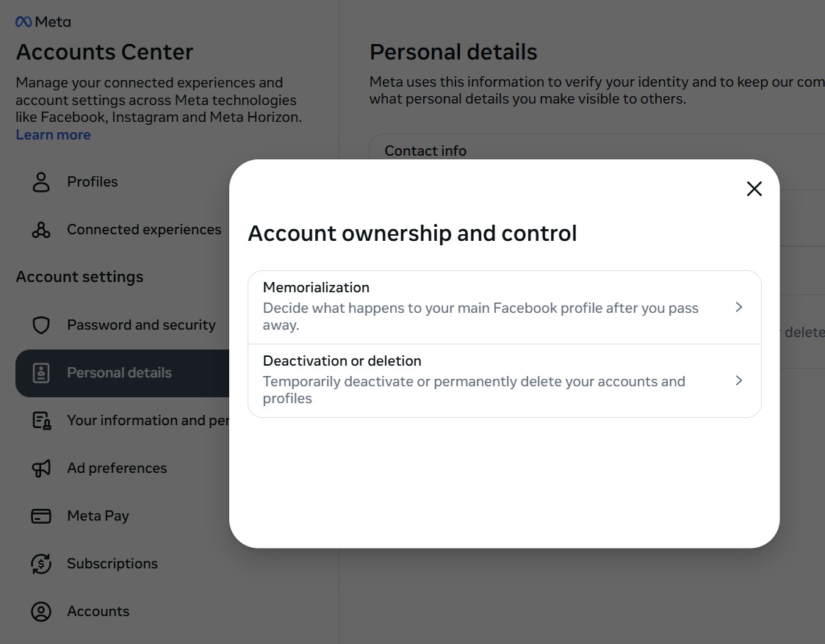Click the Connected experiences icon
Image resolution: width=825 pixels, height=644 pixels.
pyautogui.click(x=41, y=231)
